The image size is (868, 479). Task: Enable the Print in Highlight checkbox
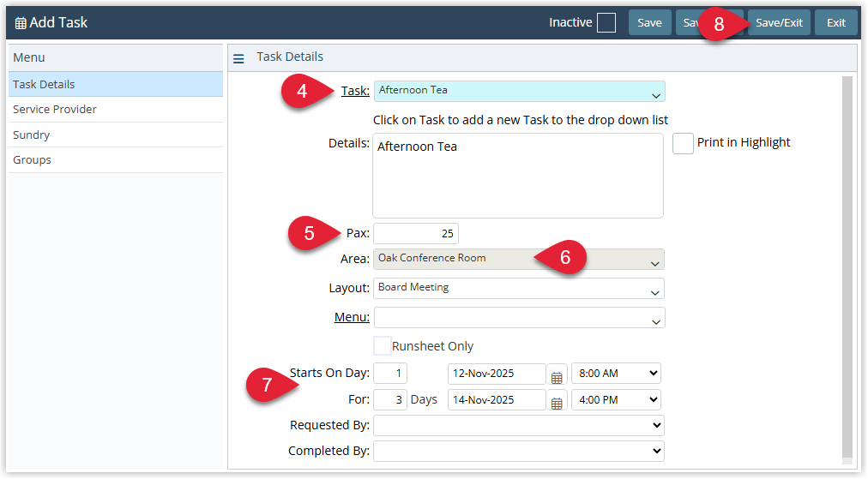(x=683, y=143)
